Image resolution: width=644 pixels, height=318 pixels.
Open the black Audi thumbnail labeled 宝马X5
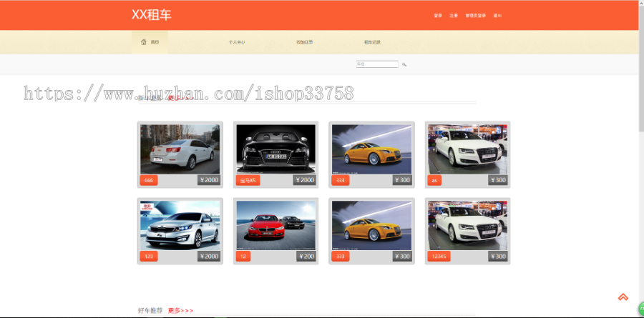tap(275, 149)
